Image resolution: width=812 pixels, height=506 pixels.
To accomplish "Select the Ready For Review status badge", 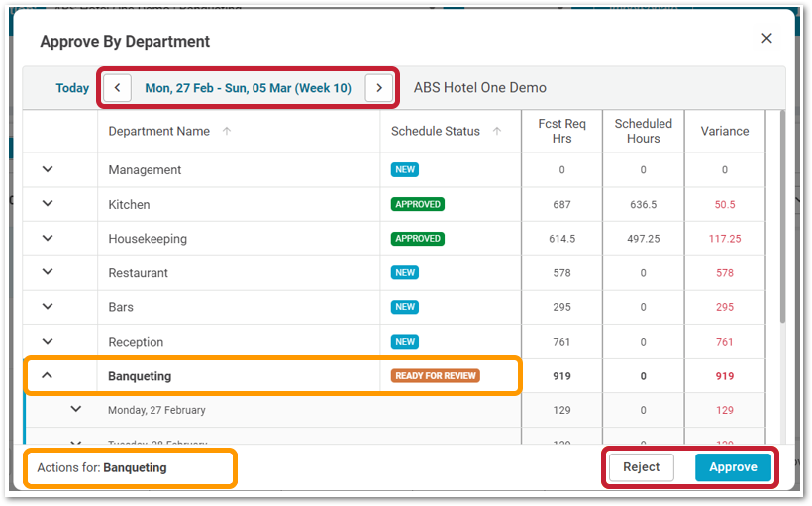I will tap(436, 376).
